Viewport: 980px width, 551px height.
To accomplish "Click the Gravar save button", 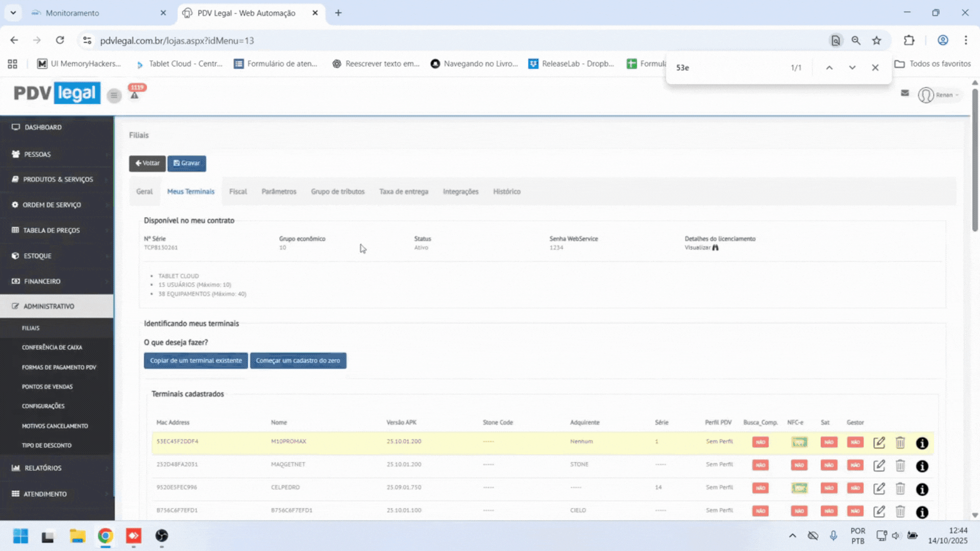I will pos(187,163).
